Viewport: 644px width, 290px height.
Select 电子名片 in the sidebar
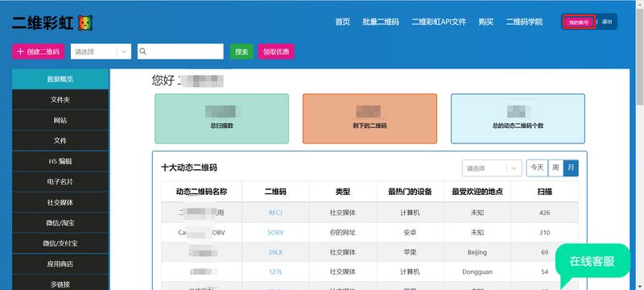60,182
